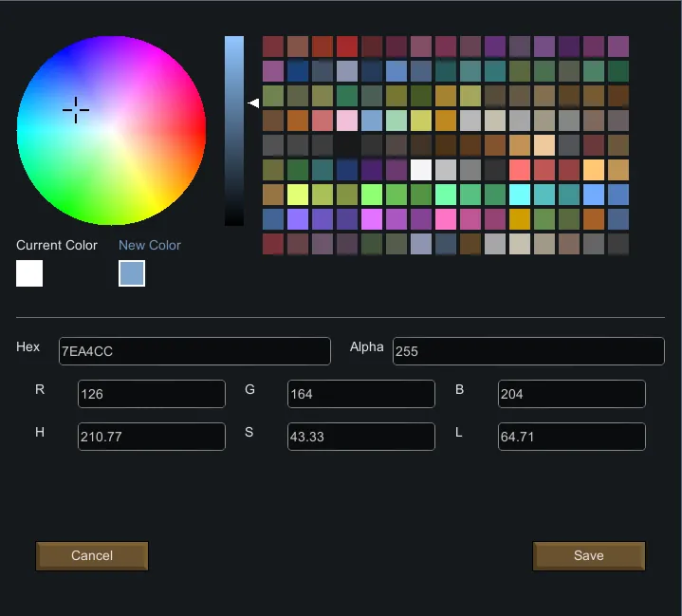682x616 pixels.
Task: Click the Hex color code field
Action: [194, 351]
